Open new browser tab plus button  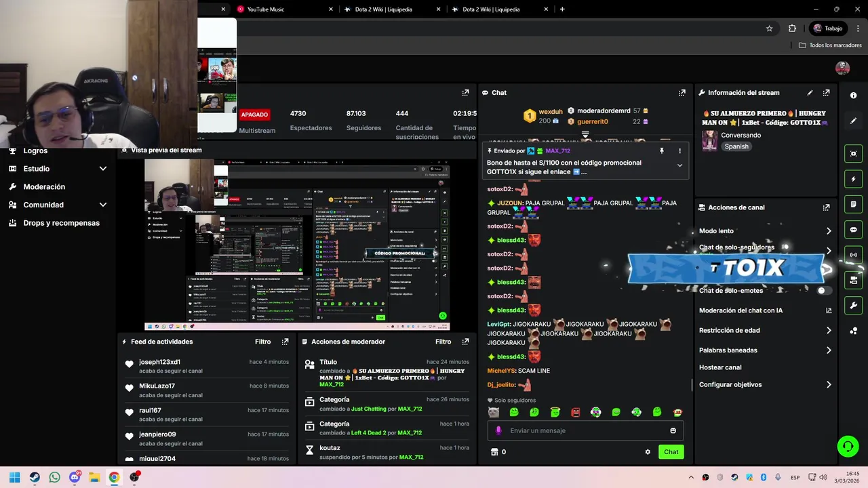click(x=562, y=9)
